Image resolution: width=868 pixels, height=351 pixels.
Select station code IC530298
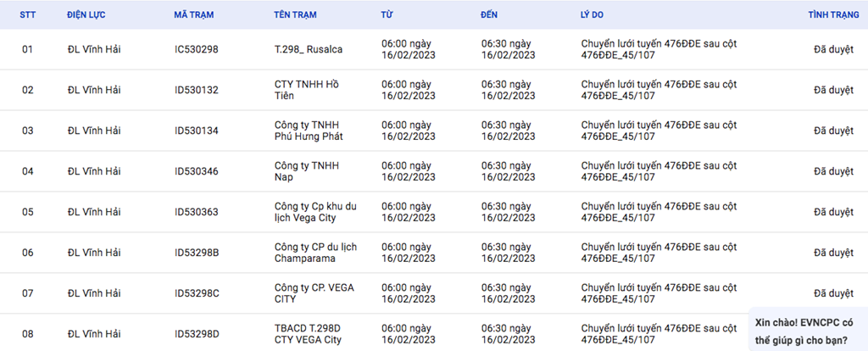pyautogui.click(x=197, y=49)
